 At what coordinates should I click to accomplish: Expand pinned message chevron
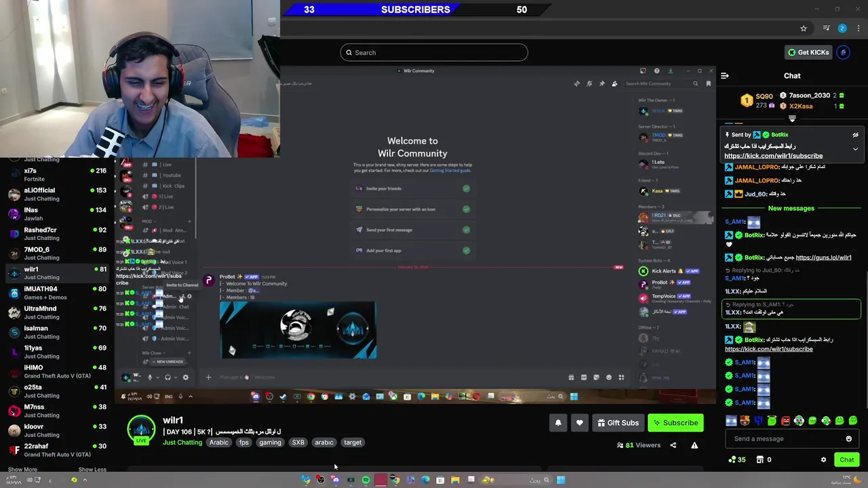[855, 149]
